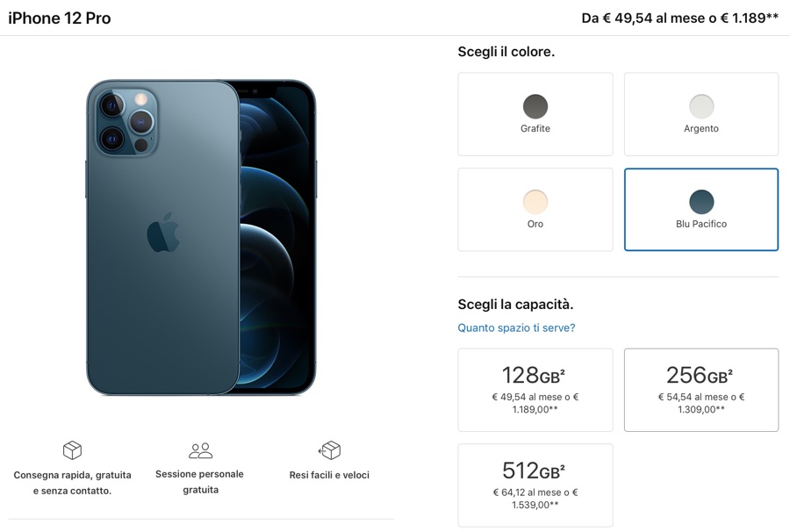Select the Argento color option
790x532 pixels.
pyautogui.click(x=700, y=113)
